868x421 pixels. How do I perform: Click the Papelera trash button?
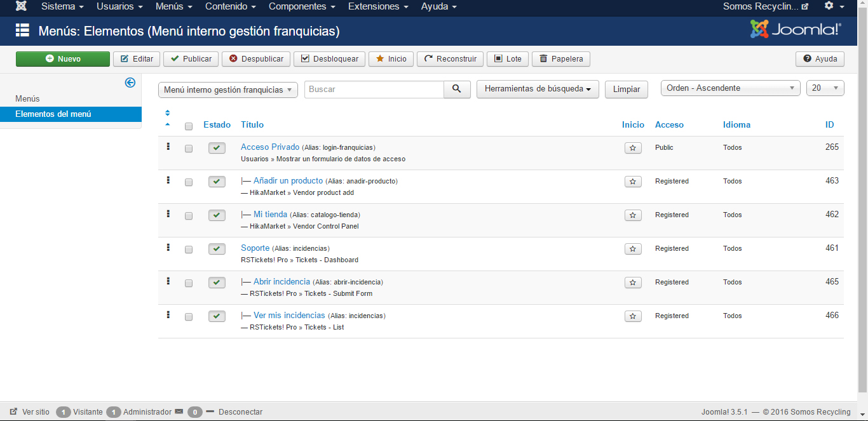[x=561, y=59]
